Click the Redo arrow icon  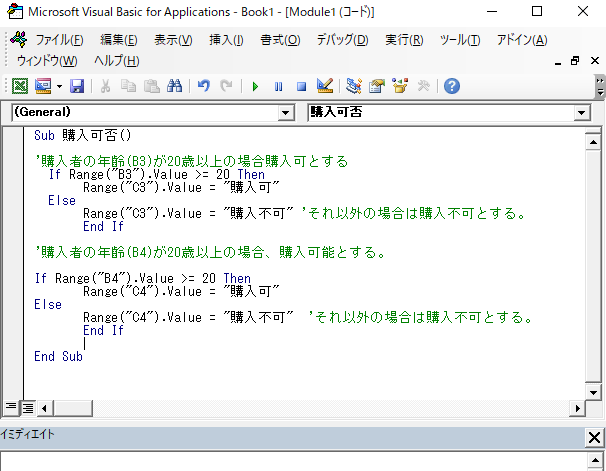pos(226,86)
